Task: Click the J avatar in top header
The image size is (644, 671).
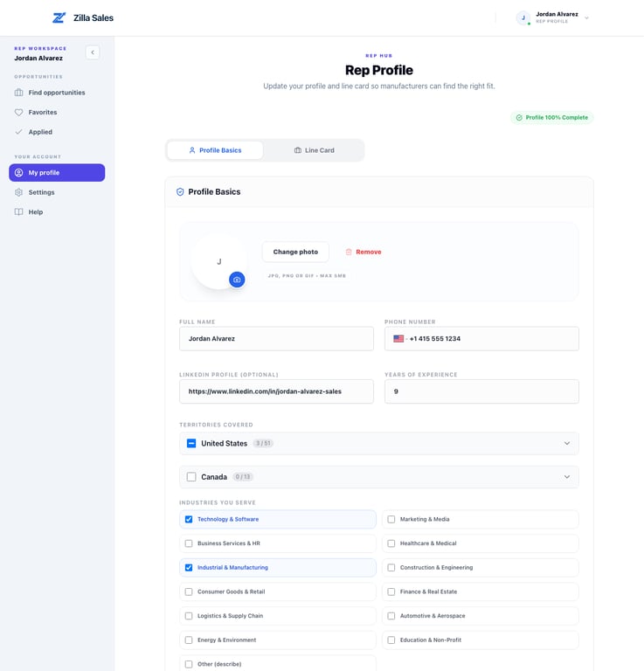Action: tap(523, 18)
